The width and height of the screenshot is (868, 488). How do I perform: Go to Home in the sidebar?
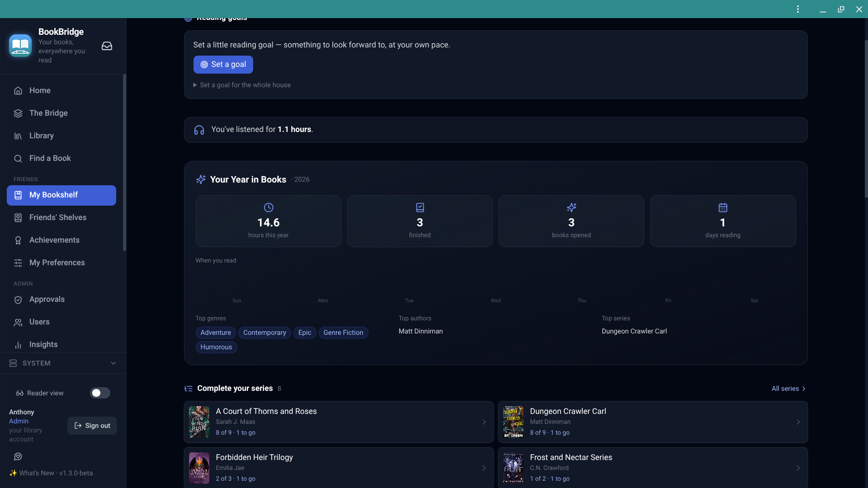61,90
